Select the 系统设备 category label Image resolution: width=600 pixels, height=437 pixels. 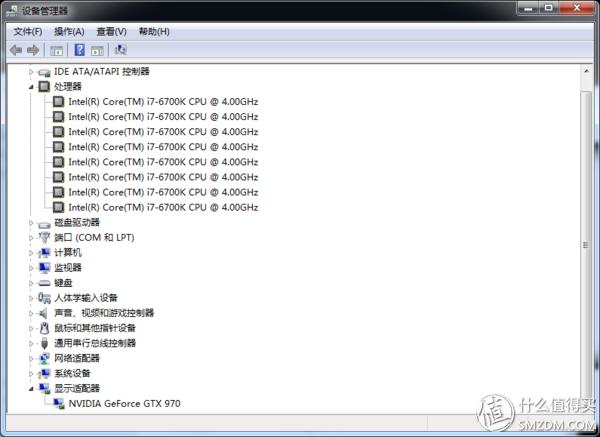pos(72,373)
